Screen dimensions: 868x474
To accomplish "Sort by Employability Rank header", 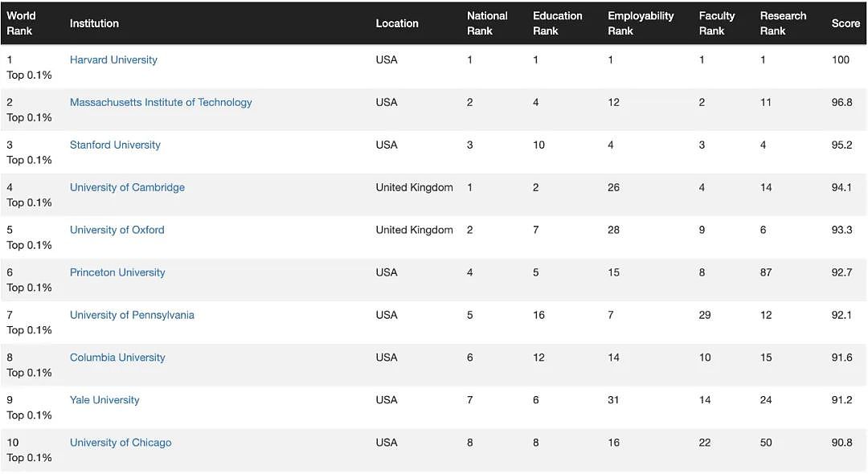I will [x=641, y=23].
